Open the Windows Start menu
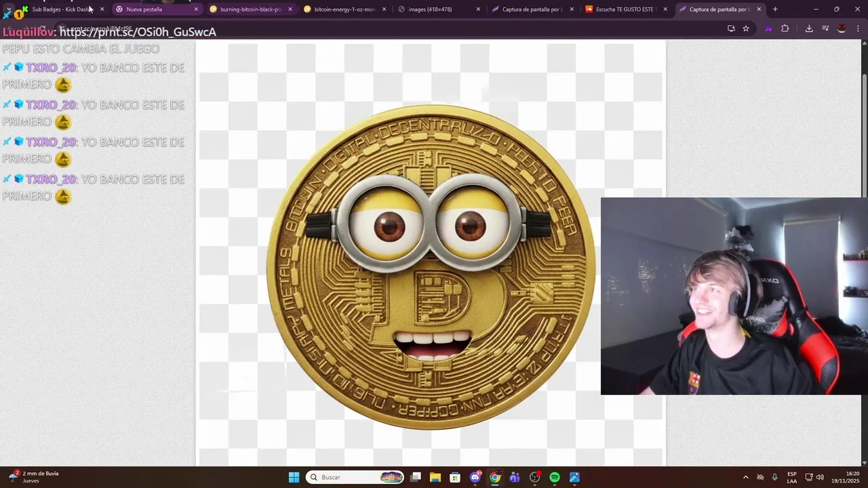The image size is (868, 488). point(294,477)
